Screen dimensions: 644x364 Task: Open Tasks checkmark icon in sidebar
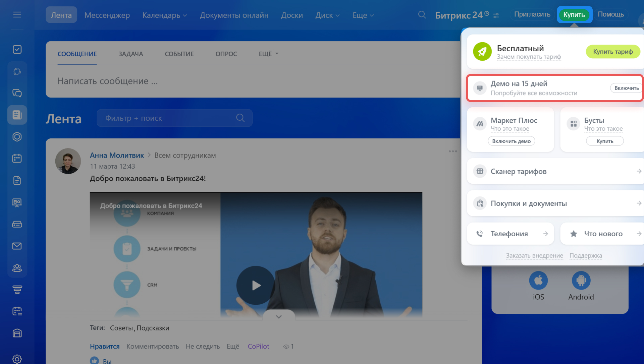tap(17, 49)
